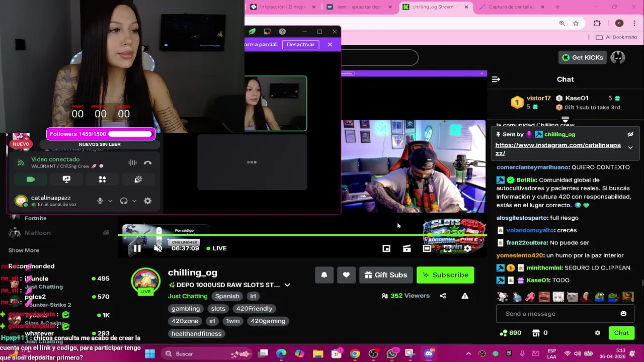Open the Fortnite sidebar entry
This screenshot has width=644, height=362.
36,218
